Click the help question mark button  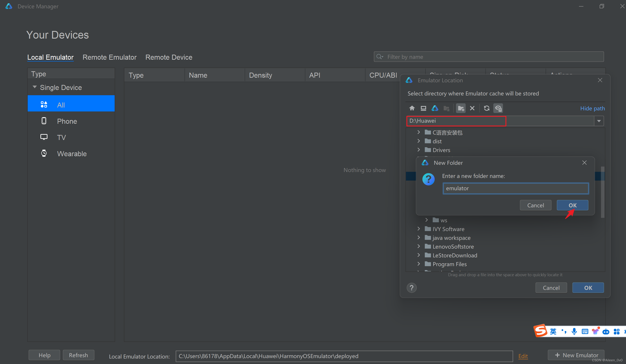(411, 288)
